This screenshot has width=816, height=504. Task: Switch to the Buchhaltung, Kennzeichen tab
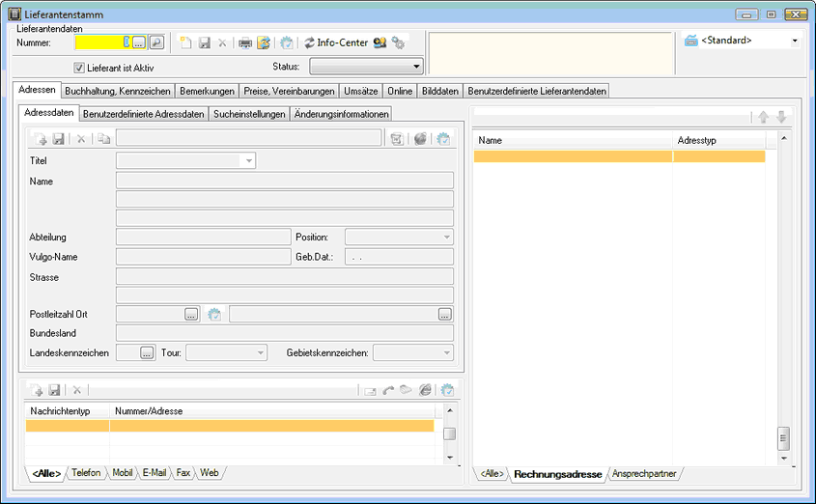click(118, 91)
